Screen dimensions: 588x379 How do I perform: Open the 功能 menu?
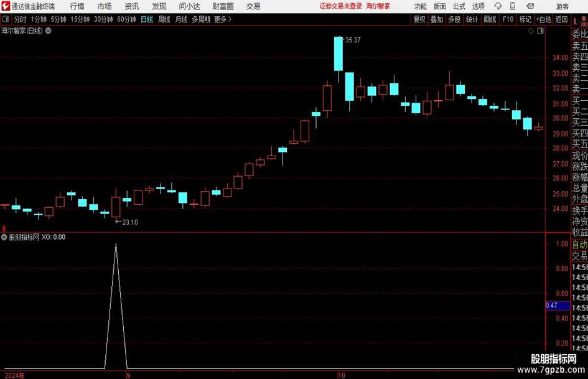[x=421, y=6]
